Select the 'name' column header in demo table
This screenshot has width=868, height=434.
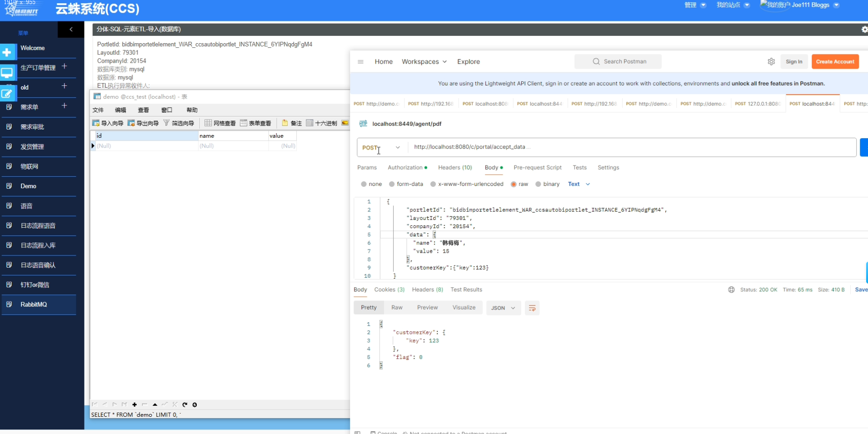(x=233, y=135)
